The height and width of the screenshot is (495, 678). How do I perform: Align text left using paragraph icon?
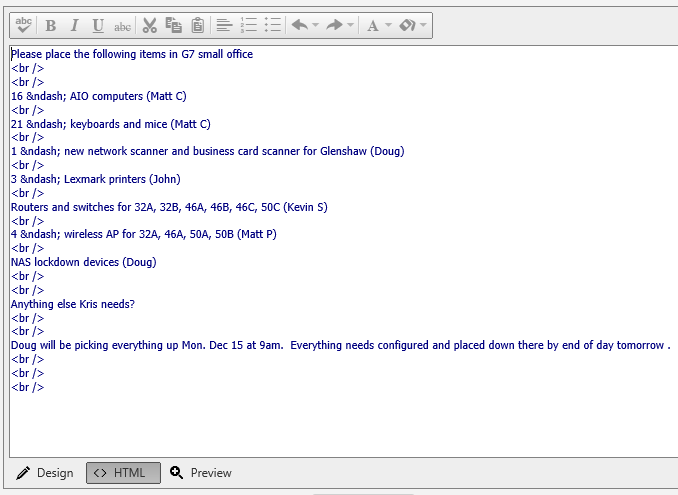point(224,26)
